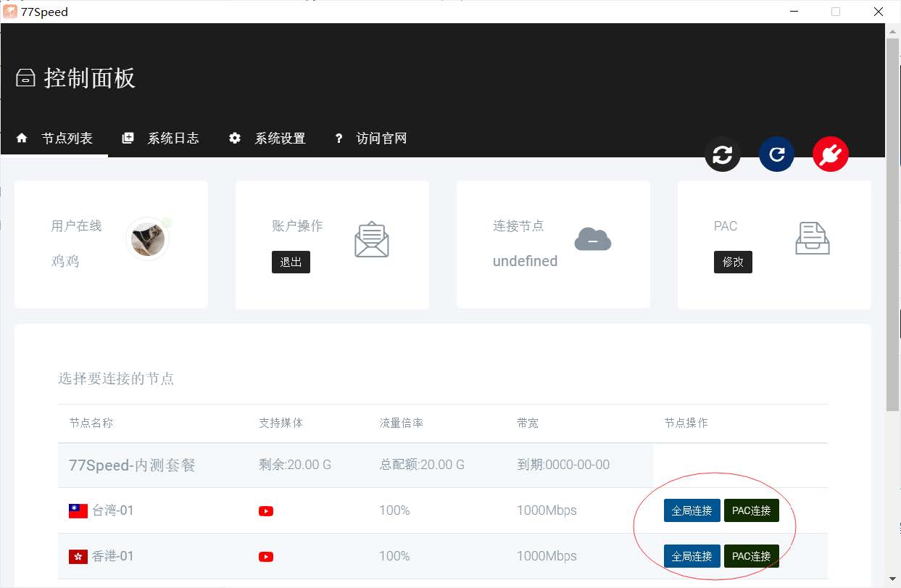Minimize the 77Speed window
This screenshot has height=588, width=901.
pos(794,12)
